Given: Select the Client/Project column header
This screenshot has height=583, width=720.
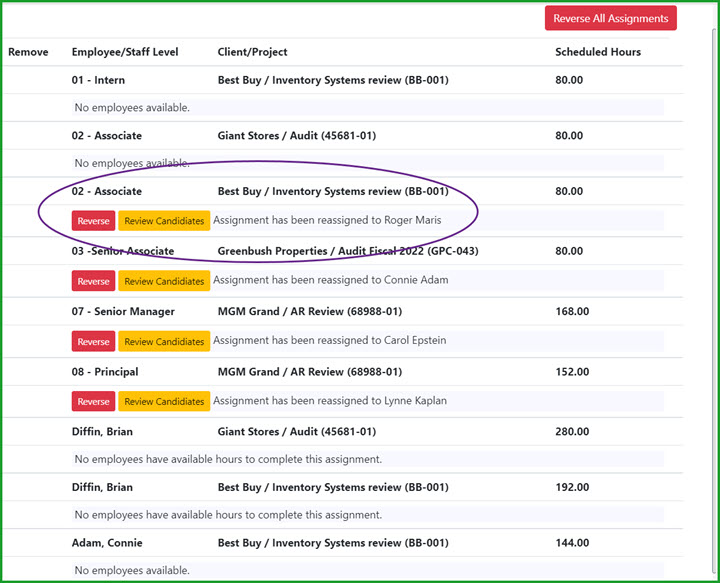Looking at the screenshot, I should pos(252,52).
